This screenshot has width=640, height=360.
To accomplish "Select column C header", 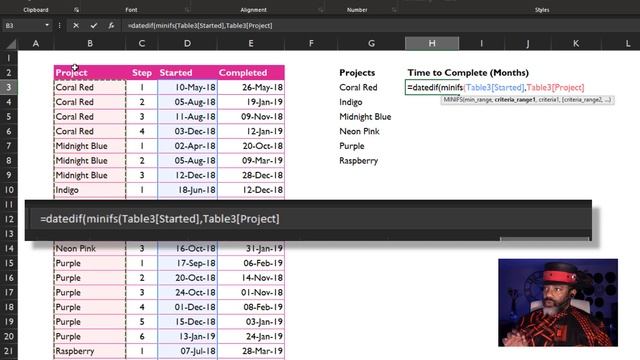I will coord(142,43).
